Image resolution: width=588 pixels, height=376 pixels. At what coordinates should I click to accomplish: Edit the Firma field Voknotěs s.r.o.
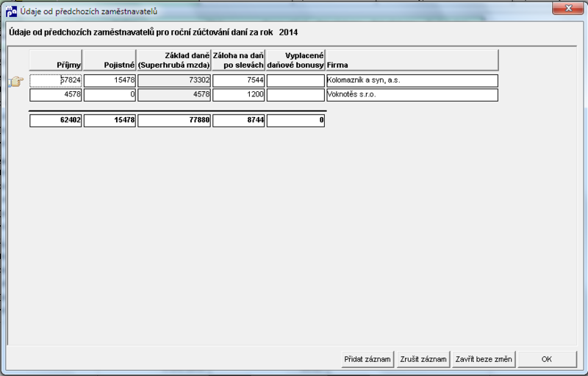click(412, 95)
